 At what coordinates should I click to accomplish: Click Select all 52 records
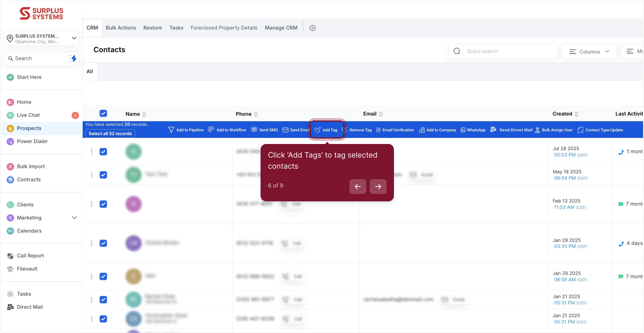(110, 134)
